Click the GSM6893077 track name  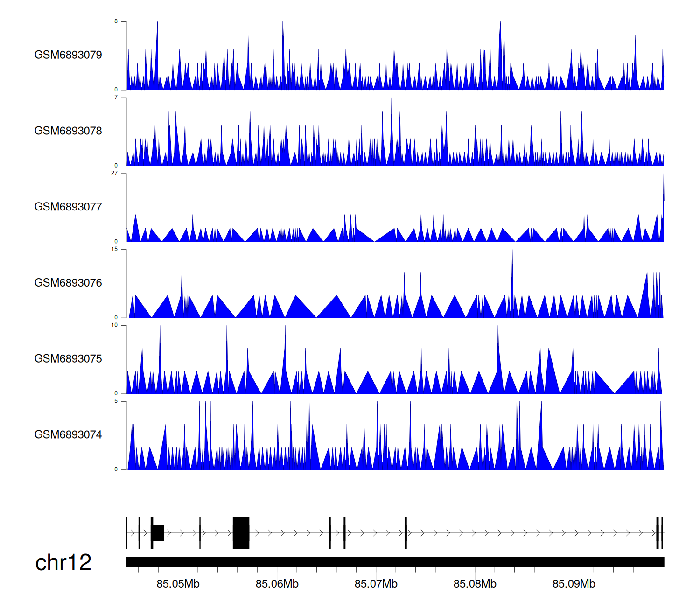point(68,207)
